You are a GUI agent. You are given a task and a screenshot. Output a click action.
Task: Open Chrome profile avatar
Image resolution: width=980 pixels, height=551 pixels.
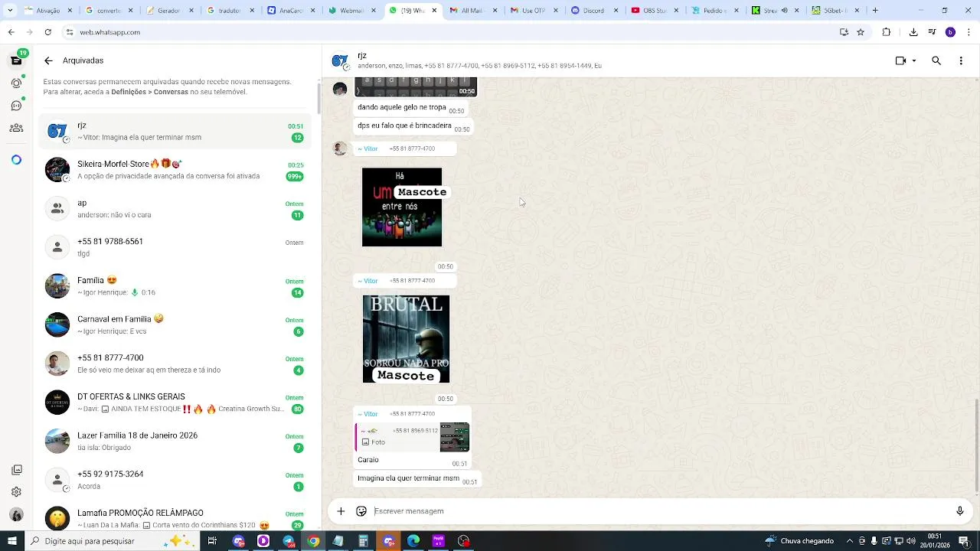[950, 32]
